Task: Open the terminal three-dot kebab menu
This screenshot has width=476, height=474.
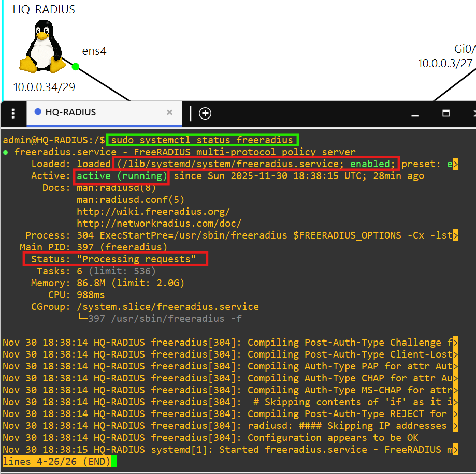Action: (13, 113)
